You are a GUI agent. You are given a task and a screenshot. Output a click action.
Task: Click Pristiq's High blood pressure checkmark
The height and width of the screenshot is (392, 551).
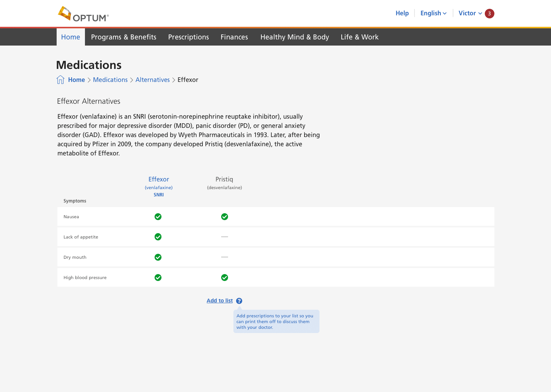point(225,278)
